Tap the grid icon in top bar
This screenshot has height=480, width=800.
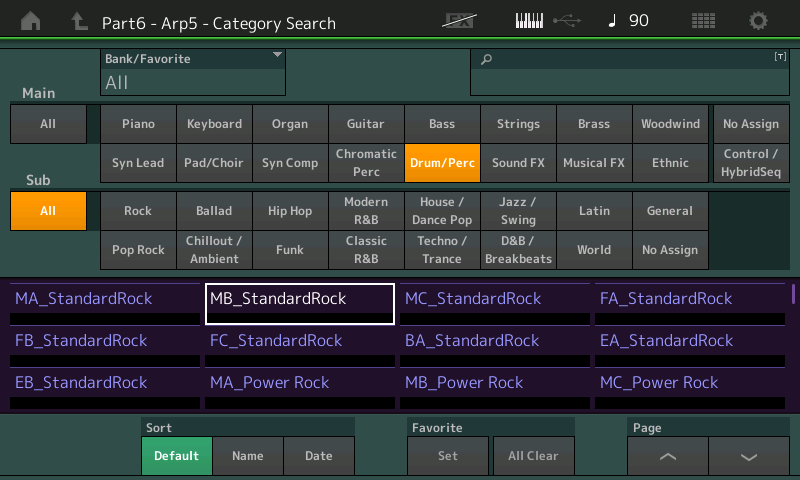(703, 21)
